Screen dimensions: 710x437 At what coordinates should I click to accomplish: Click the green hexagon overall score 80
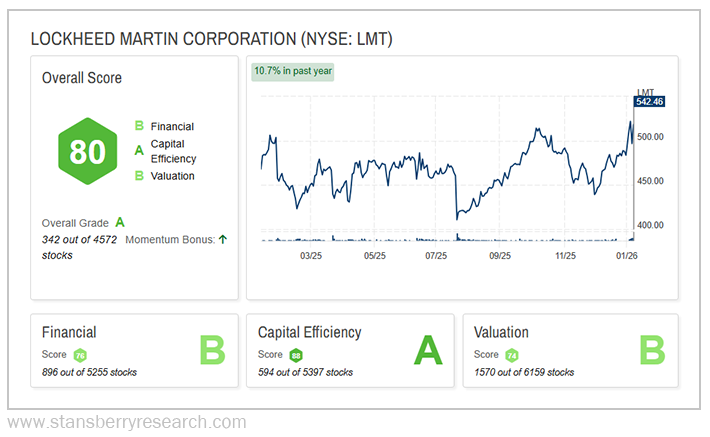tap(88, 151)
